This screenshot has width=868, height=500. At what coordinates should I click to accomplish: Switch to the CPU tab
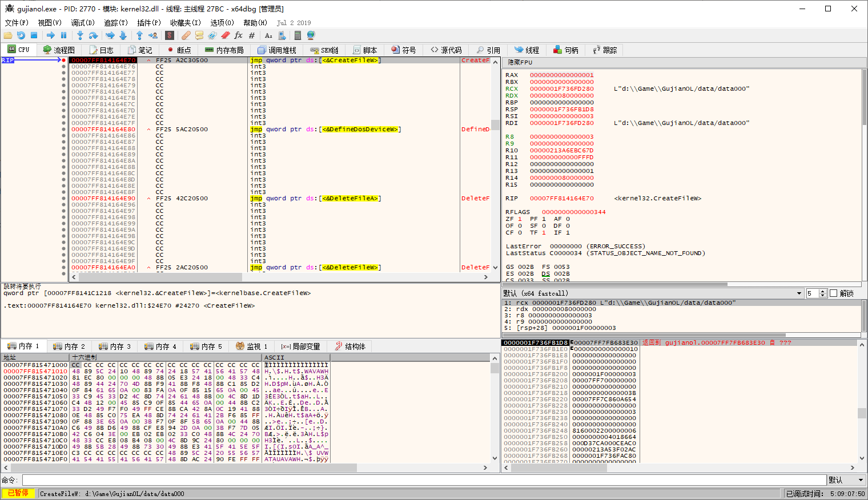18,50
